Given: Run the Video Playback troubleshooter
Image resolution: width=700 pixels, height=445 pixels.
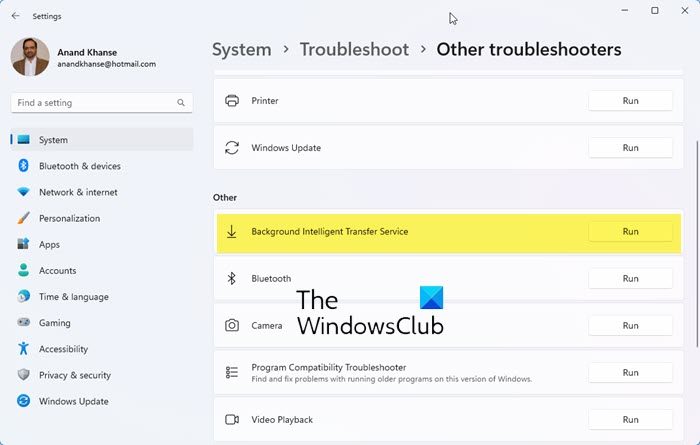Looking at the screenshot, I should click(630, 420).
